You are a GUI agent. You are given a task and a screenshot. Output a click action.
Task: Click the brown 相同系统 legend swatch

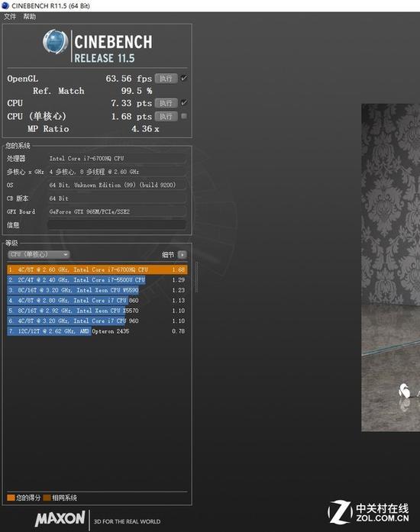pos(47,498)
